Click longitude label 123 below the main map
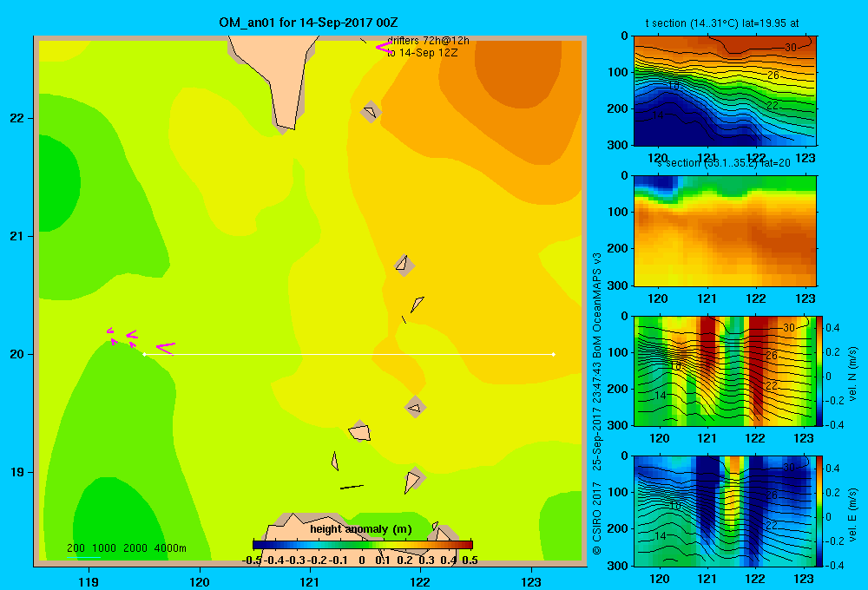Image resolution: width=868 pixels, height=590 pixels. (x=531, y=581)
